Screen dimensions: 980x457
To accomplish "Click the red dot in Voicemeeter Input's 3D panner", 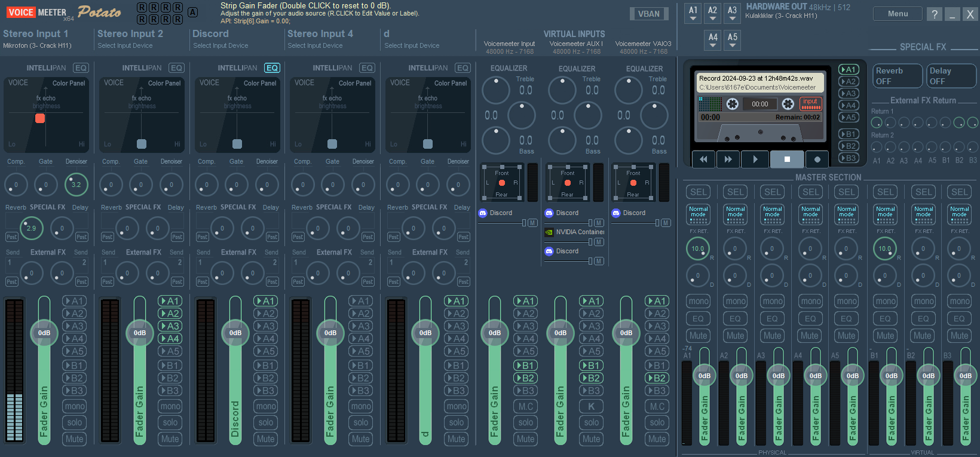I will [502, 183].
